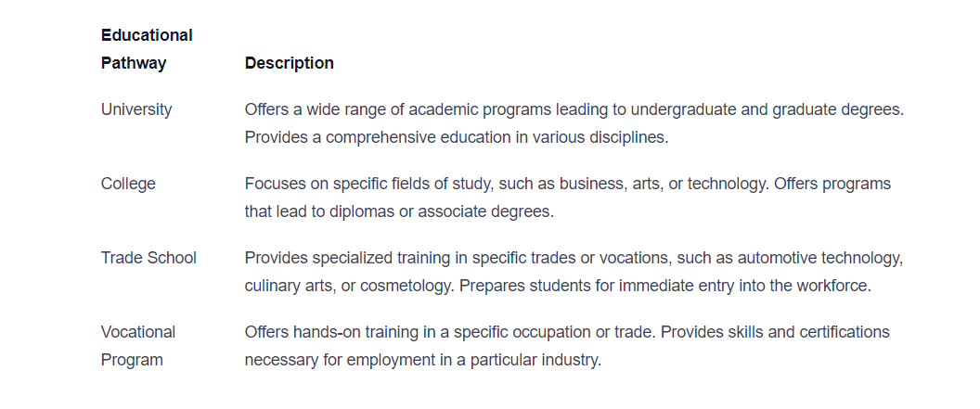
Task: Click 'necessary for employment in a particular industry'
Action: pos(423,360)
